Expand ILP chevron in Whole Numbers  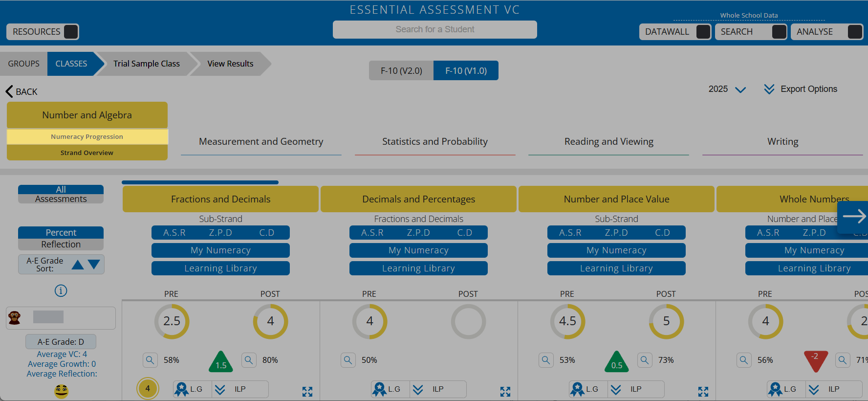pos(814,389)
